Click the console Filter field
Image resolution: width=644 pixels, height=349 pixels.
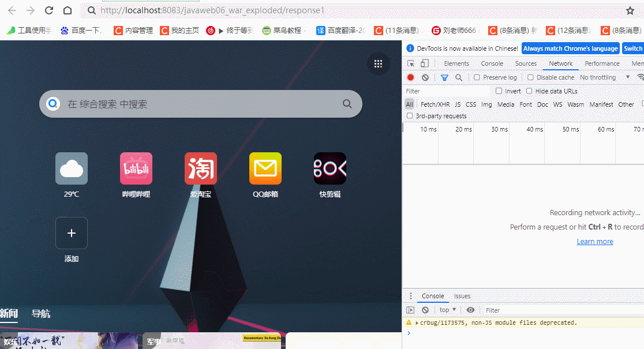tap(563, 310)
